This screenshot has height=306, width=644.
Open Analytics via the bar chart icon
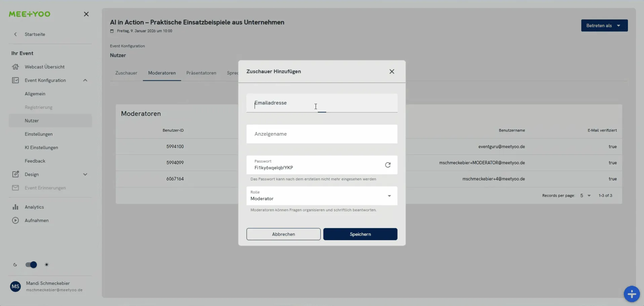(16, 207)
